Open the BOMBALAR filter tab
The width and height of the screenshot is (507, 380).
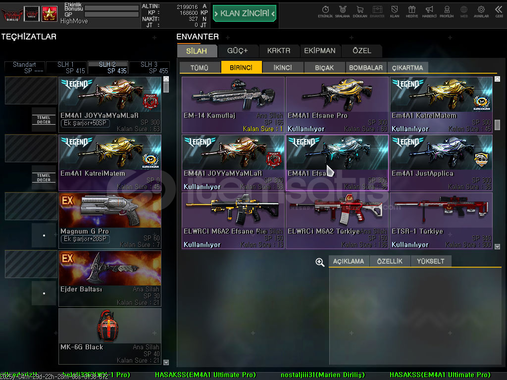tap(366, 68)
